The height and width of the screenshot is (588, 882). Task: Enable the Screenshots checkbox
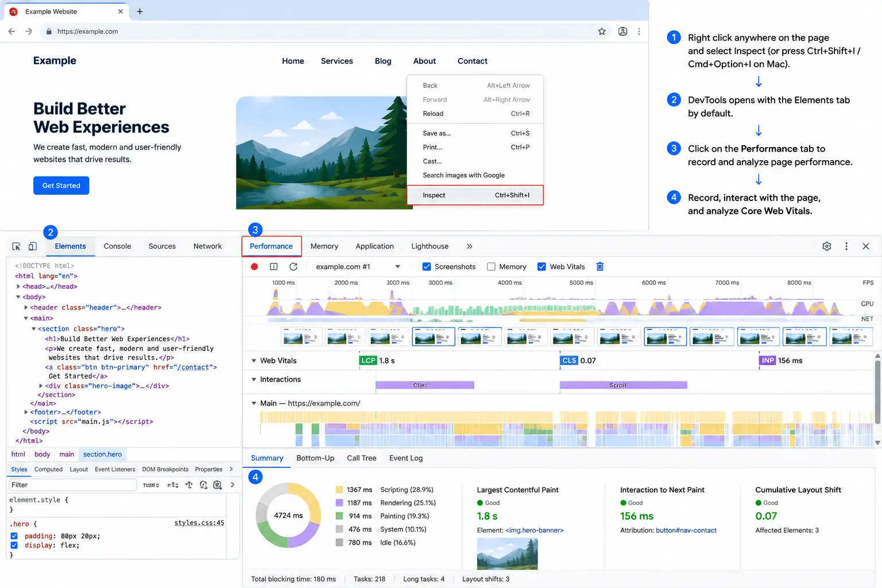pos(427,266)
